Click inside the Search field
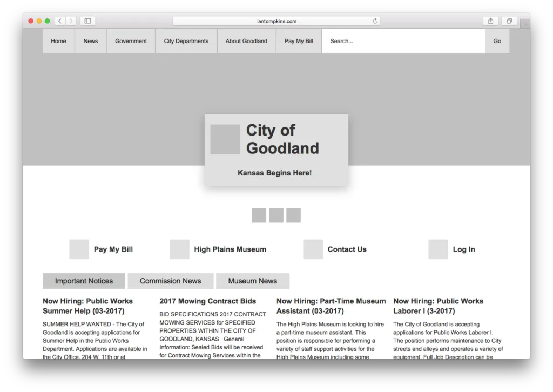The image size is (553, 392). click(402, 40)
